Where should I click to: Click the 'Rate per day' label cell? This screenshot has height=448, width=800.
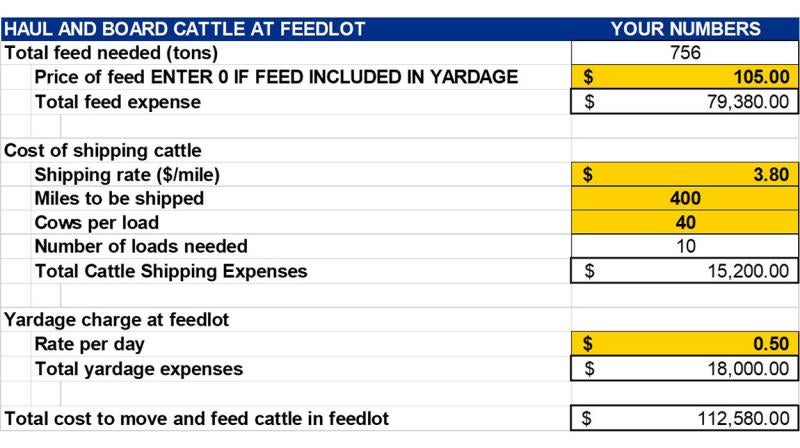(90, 345)
